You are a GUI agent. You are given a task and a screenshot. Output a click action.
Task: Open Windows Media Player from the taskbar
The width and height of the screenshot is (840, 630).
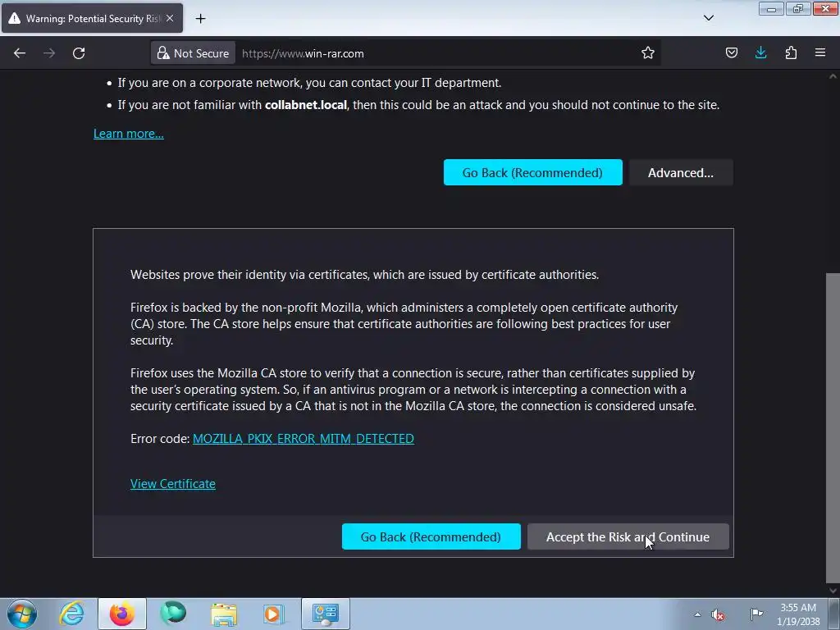(x=273, y=614)
